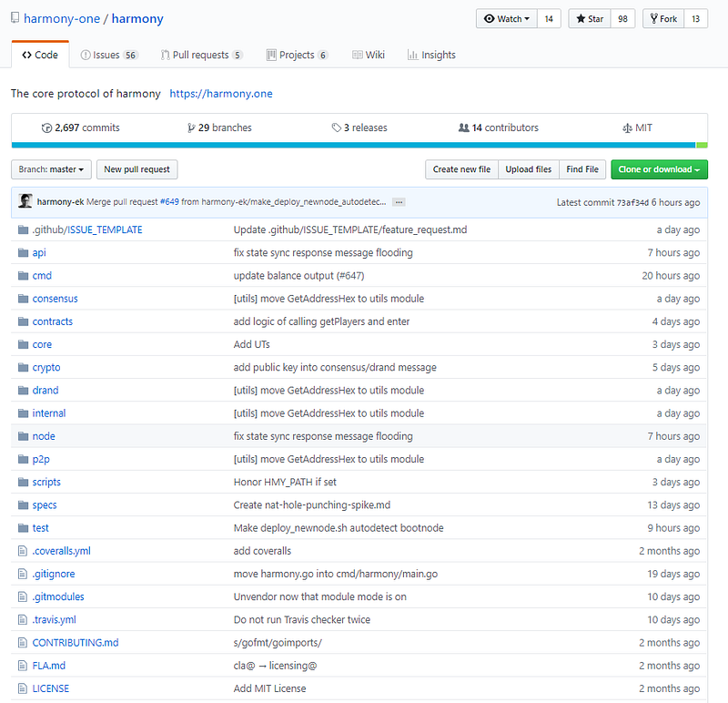Open pull request #649 link
Screen dimensions: 728x703
(169, 201)
